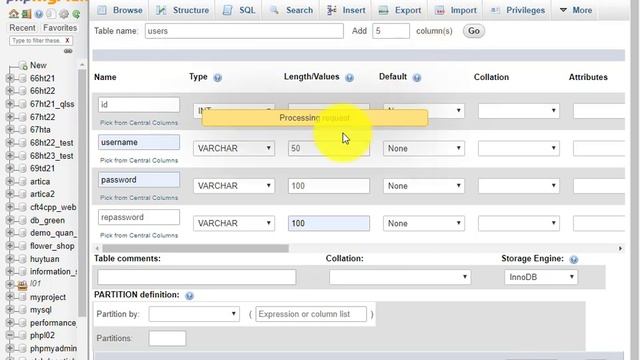Click the SQL tab icon
The height and width of the screenshot is (360, 640).
[x=227, y=10]
